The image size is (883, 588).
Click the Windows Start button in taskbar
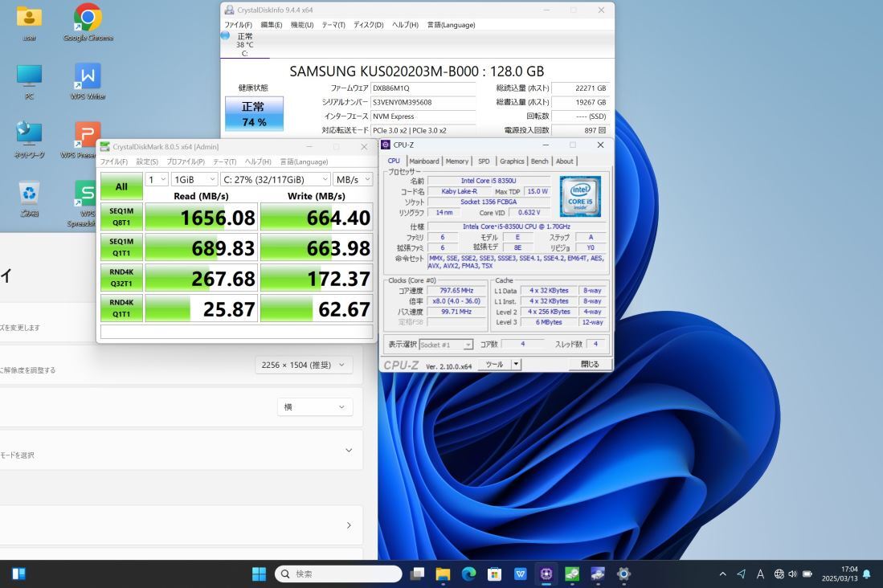[259, 574]
